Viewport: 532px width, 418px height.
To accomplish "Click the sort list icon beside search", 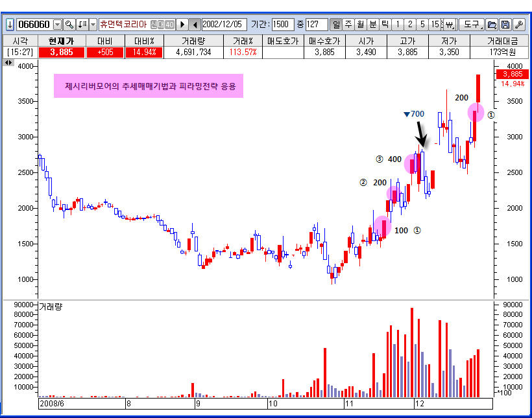I will (82, 25).
